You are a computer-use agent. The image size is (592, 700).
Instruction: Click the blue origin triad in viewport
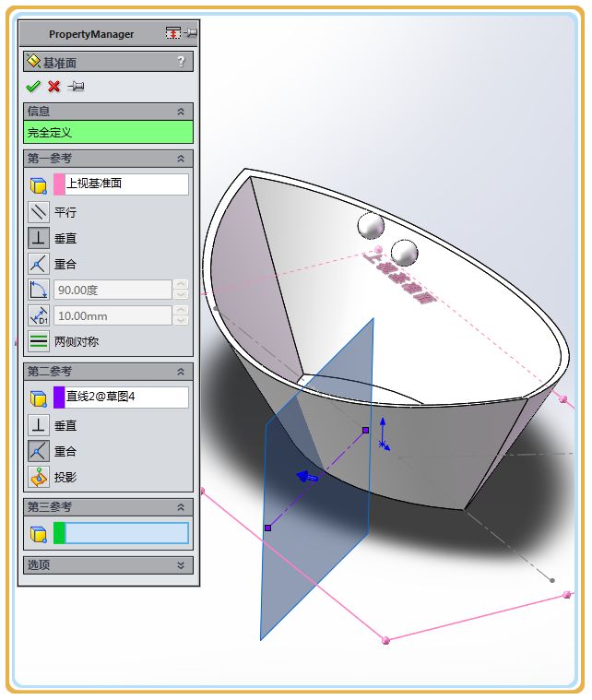(384, 434)
